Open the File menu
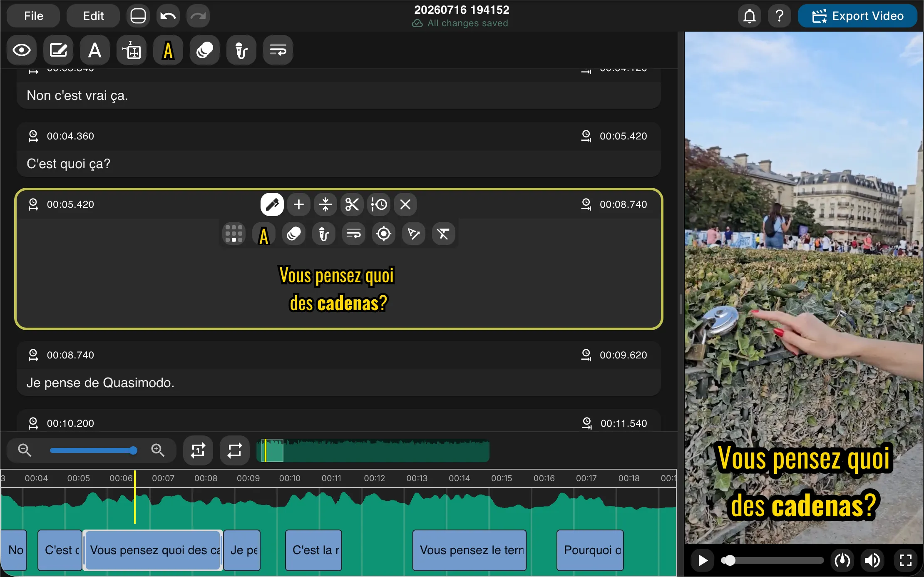The height and width of the screenshot is (577, 924). pyautogui.click(x=33, y=16)
